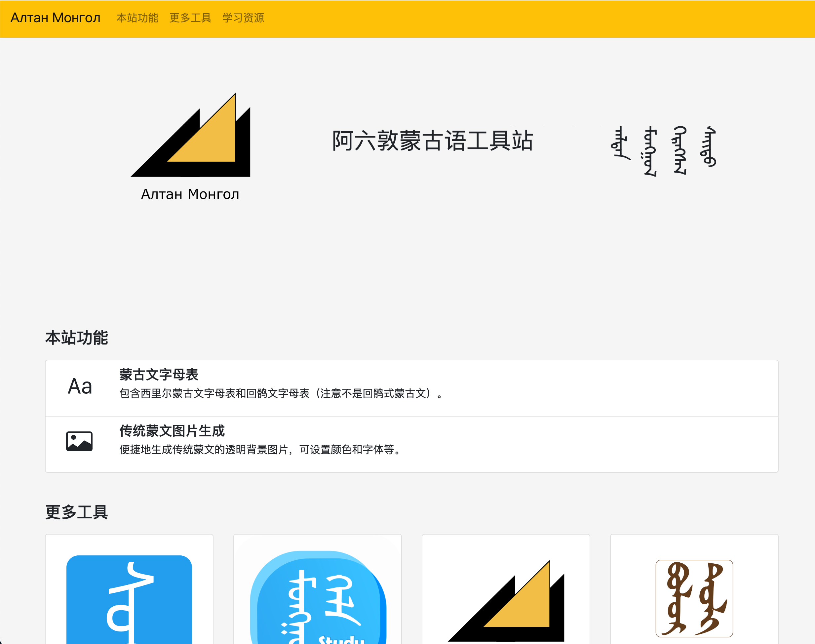The height and width of the screenshot is (644, 815).
Task: Open the 蒙古文字母表 feature link
Action: click(159, 375)
